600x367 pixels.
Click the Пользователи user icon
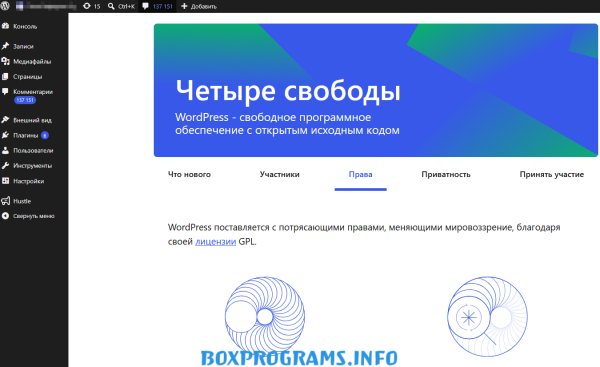point(5,150)
